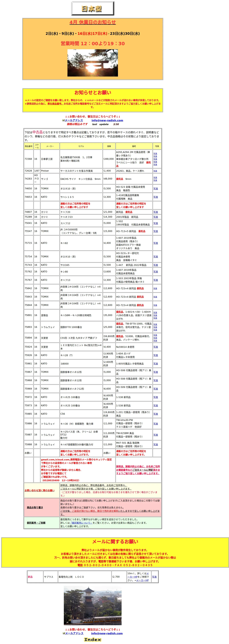Click the top info@new-radish.com email link
Image resolution: width=229 pixels, height=644 pixels.
[x=107, y=120]
